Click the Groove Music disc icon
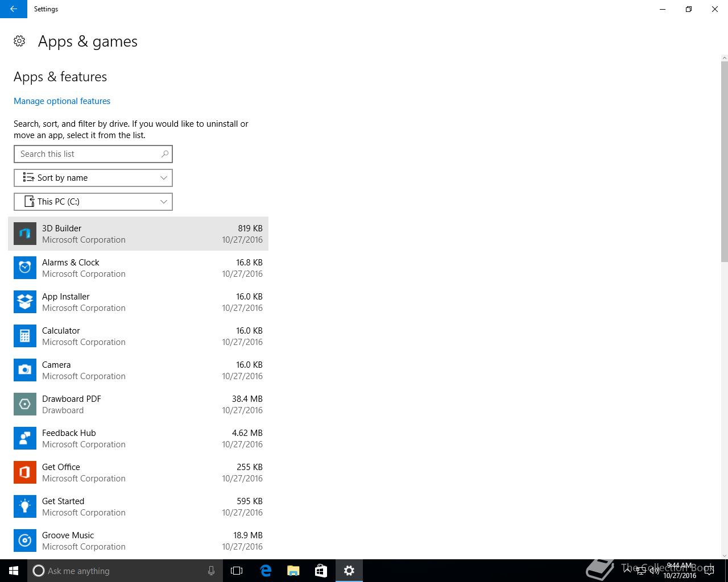Image resolution: width=728 pixels, height=582 pixels. 25,541
